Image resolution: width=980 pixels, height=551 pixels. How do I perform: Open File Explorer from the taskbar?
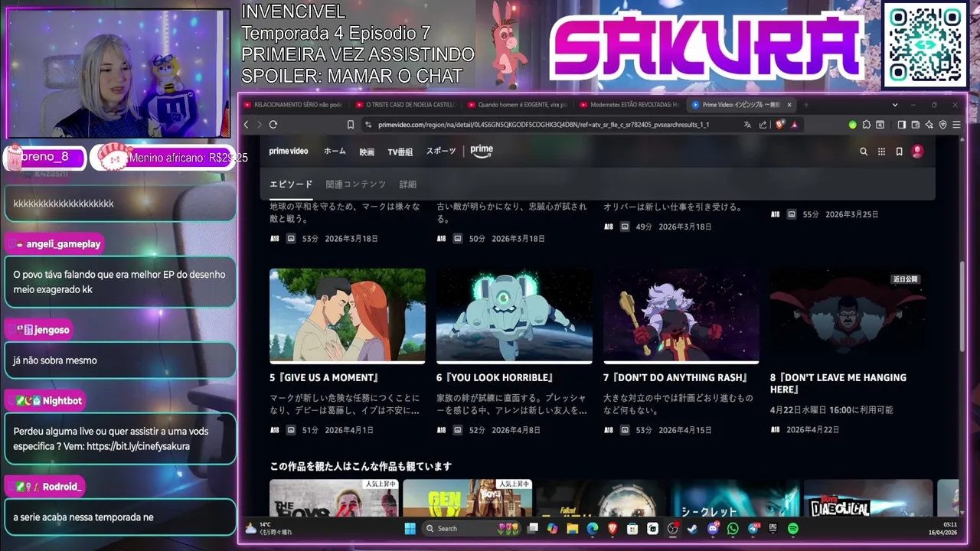(572, 528)
